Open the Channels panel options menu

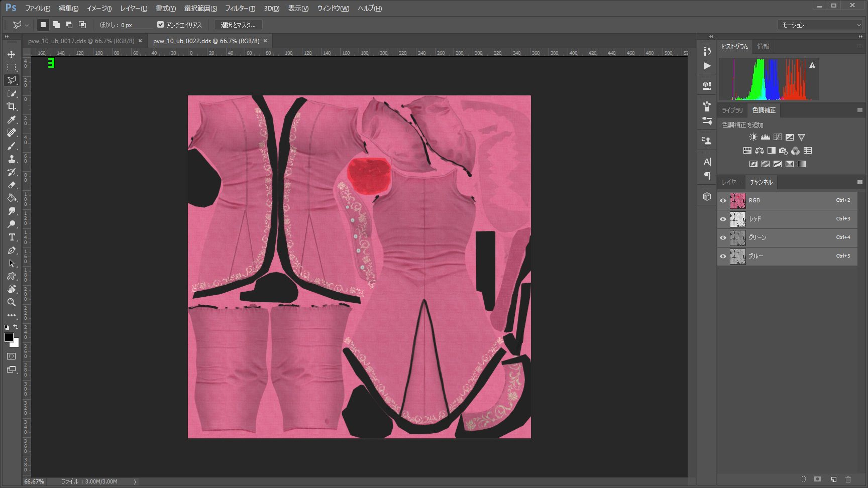pos(859,182)
